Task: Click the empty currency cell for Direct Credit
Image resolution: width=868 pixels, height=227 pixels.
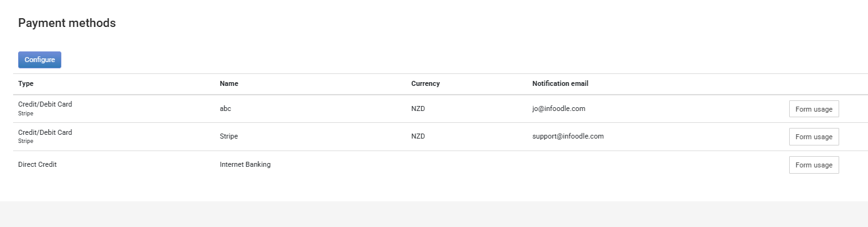Action: 467,165
